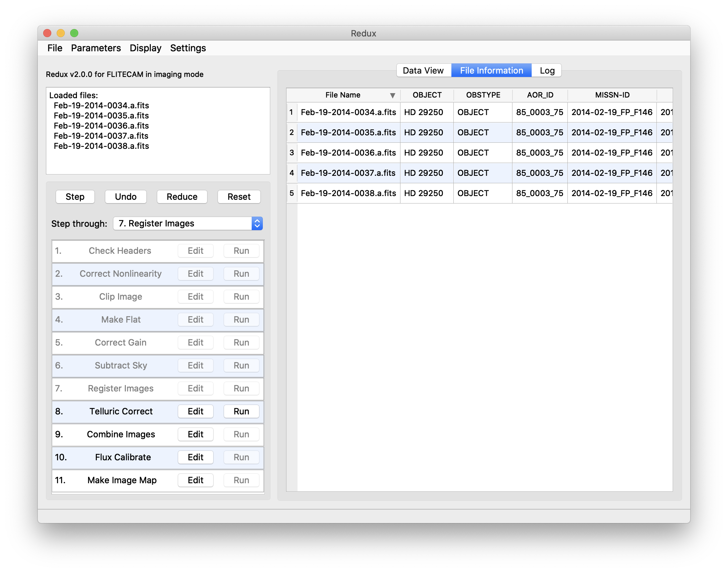This screenshot has width=728, height=573.
Task: Edit the Make Image Map step
Action: (x=195, y=480)
